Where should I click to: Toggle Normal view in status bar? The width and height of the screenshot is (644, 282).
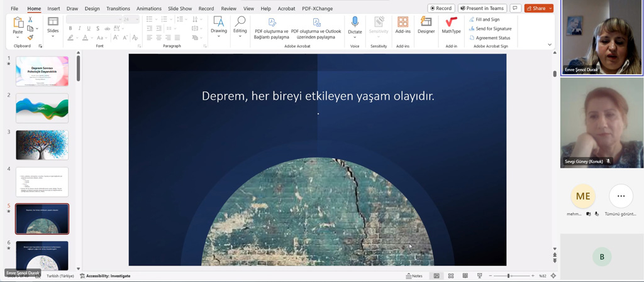(436, 276)
